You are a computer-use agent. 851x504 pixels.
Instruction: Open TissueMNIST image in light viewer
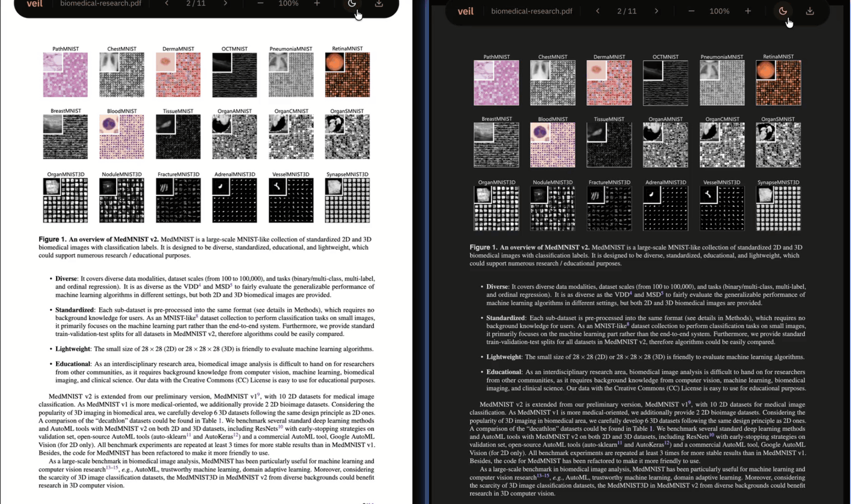178,137
